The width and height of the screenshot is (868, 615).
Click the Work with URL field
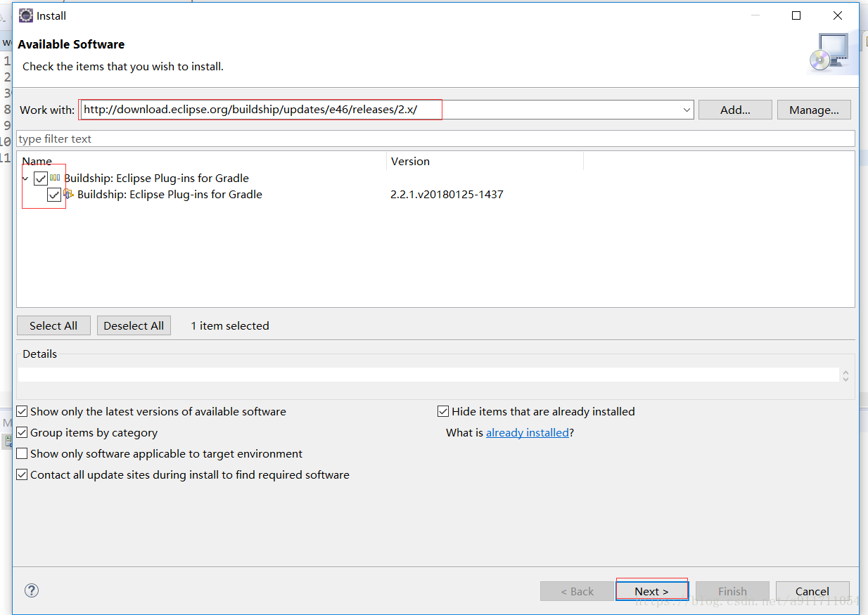coord(387,110)
